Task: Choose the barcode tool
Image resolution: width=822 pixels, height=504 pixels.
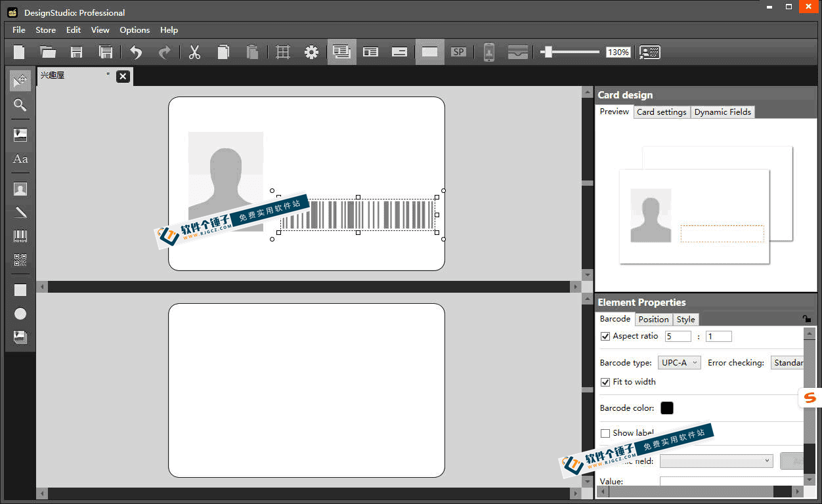Action: point(20,236)
